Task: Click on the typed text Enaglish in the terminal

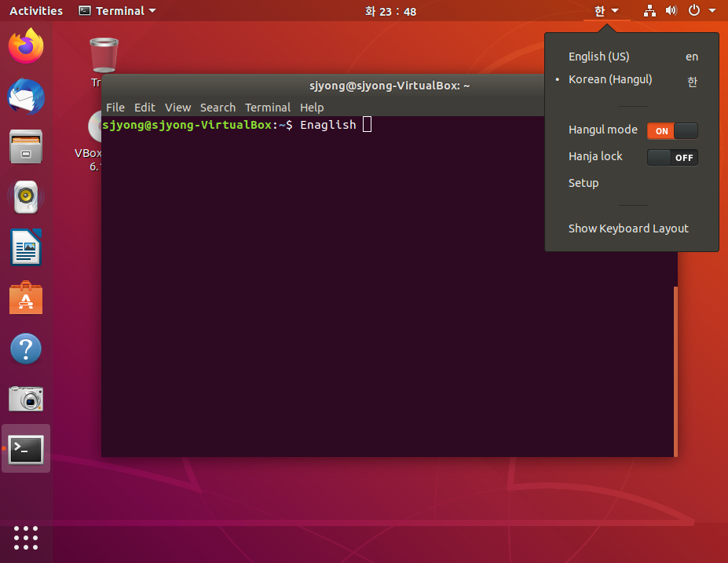Action: (x=328, y=125)
